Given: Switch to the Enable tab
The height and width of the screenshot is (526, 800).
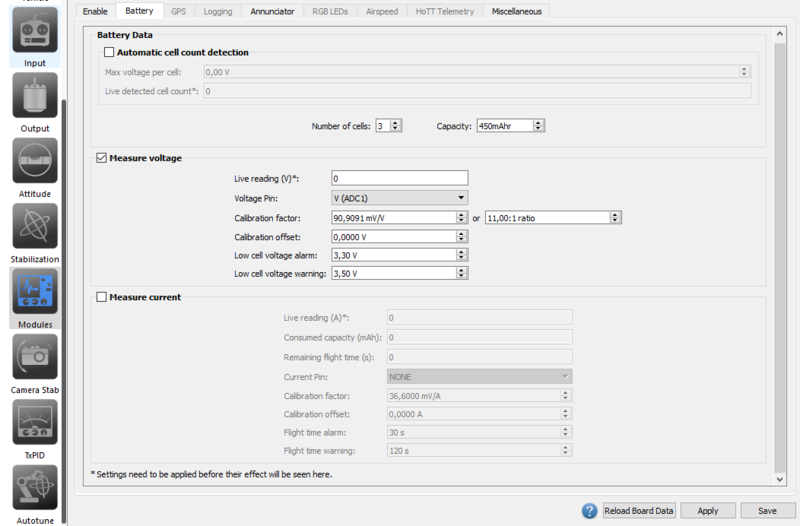Looking at the screenshot, I should click(x=95, y=11).
